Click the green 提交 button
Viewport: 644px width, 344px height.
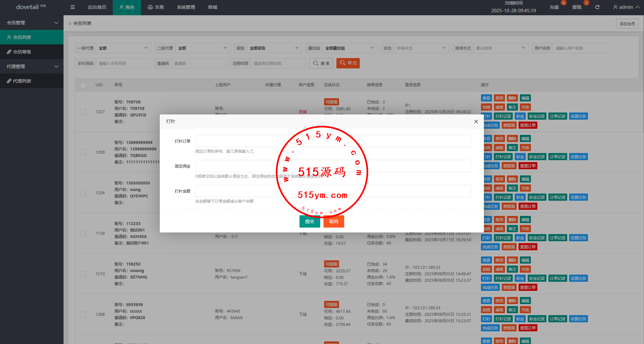pos(310,221)
